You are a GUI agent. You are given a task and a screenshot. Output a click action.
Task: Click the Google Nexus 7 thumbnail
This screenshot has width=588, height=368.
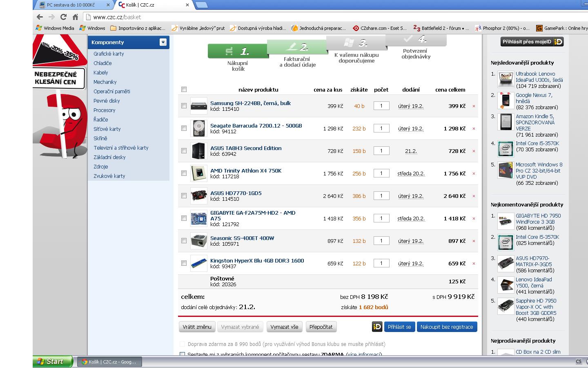[x=506, y=101]
